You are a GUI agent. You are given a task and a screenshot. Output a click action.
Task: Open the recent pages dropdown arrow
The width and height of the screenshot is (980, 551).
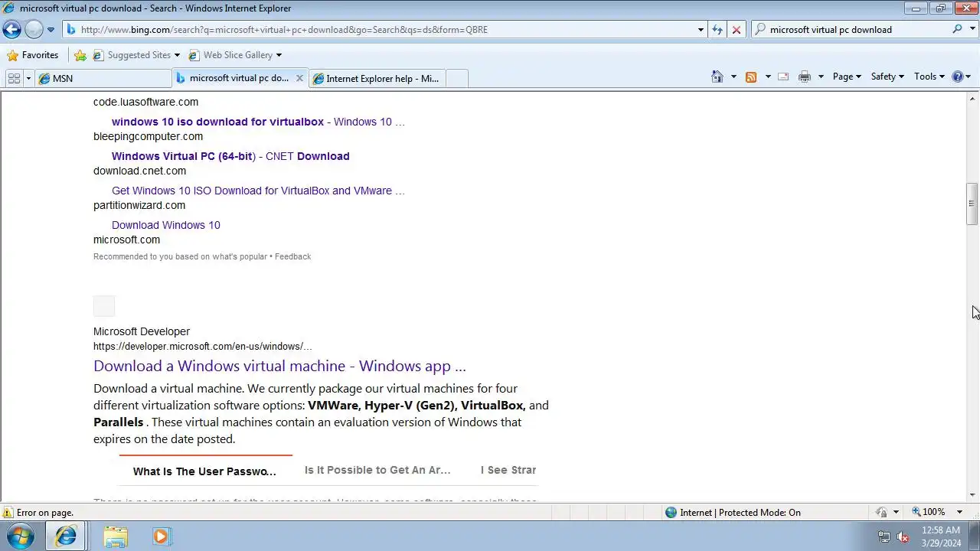tap(51, 30)
